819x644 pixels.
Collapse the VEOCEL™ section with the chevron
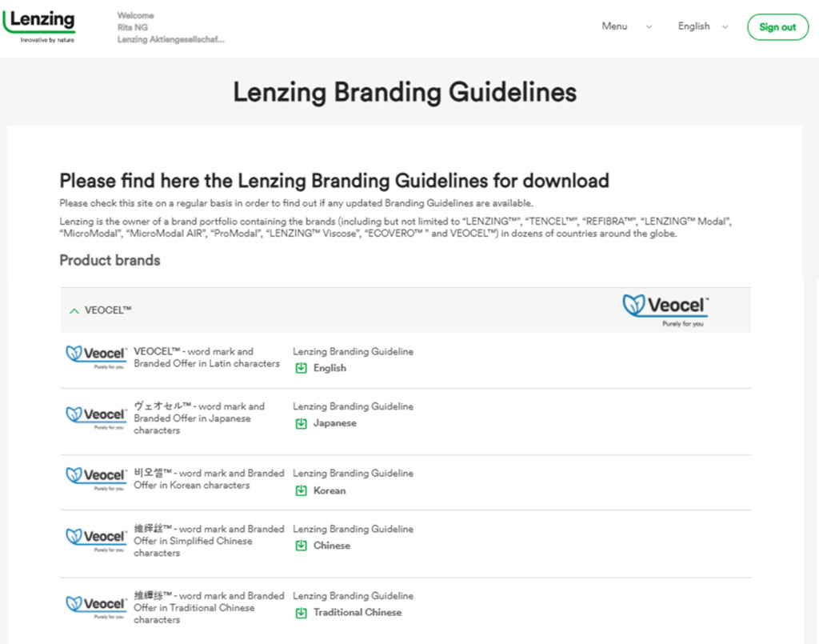[74, 310]
